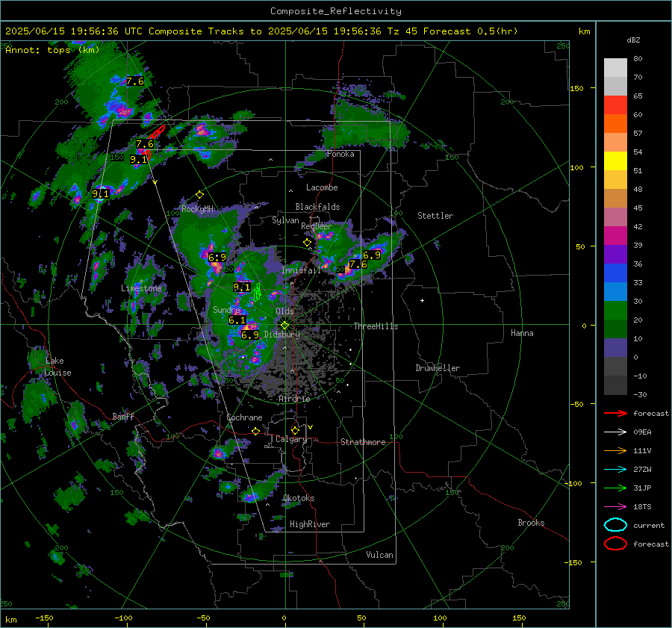Click the Banff label
Viewport: 672px width, 628px height.
point(123,417)
